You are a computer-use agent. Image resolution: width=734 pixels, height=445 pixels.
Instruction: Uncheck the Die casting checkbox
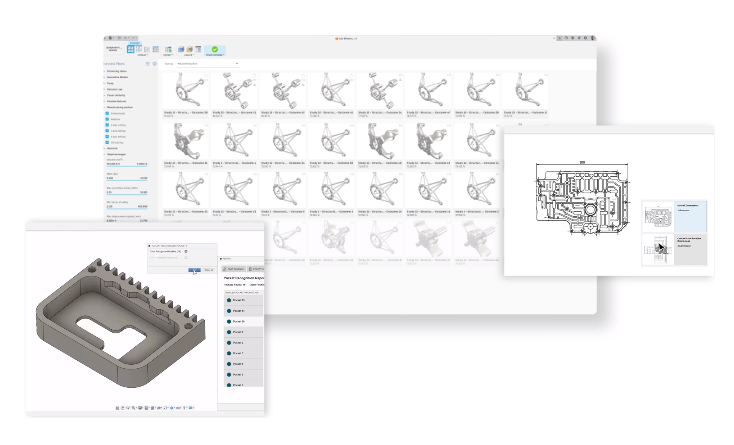[107, 142]
